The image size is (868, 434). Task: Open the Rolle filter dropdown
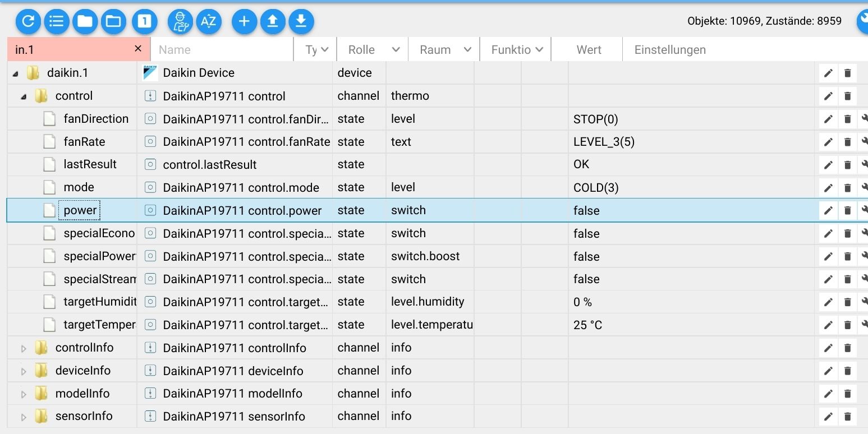[373, 49]
